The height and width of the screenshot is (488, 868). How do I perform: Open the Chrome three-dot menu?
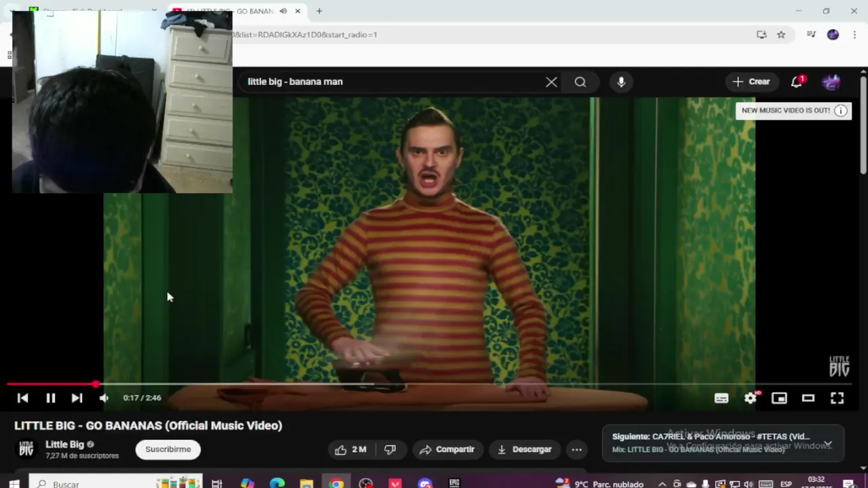tap(854, 35)
